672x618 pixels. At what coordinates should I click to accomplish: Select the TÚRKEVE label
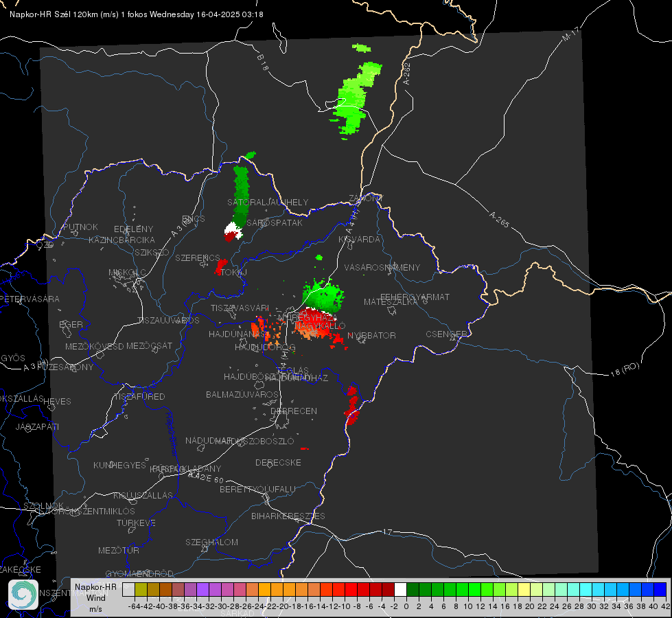[x=137, y=523]
